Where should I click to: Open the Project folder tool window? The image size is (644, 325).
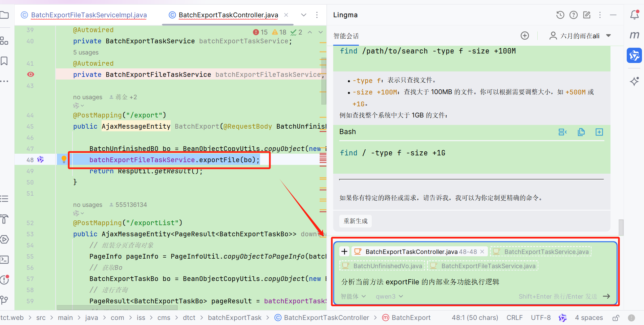click(x=5, y=14)
